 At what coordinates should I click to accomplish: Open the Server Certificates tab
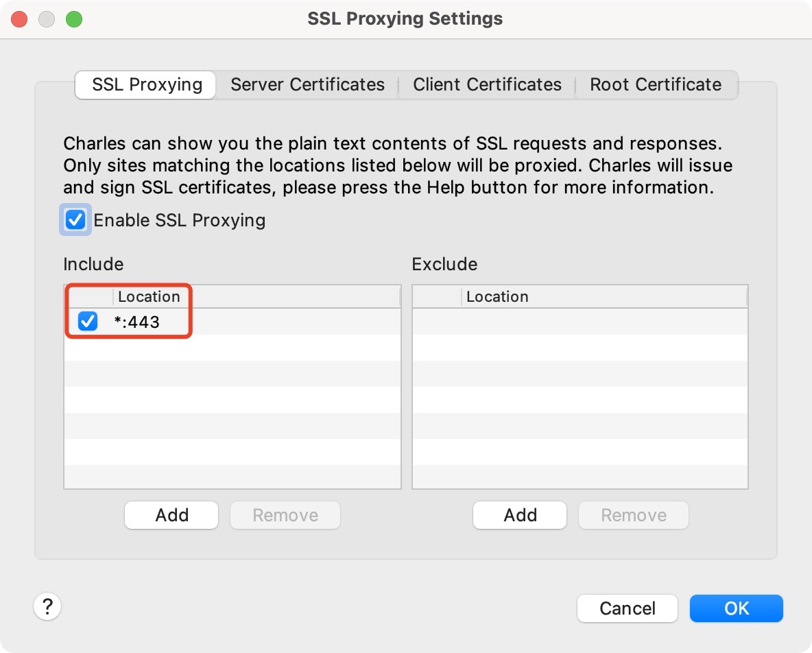click(307, 85)
